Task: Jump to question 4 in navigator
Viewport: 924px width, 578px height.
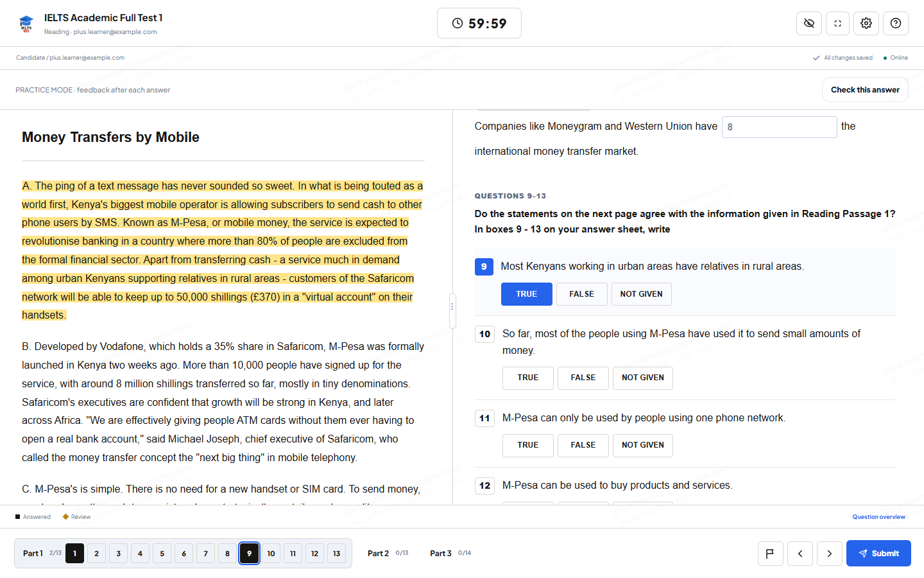Action: click(x=140, y=554)
